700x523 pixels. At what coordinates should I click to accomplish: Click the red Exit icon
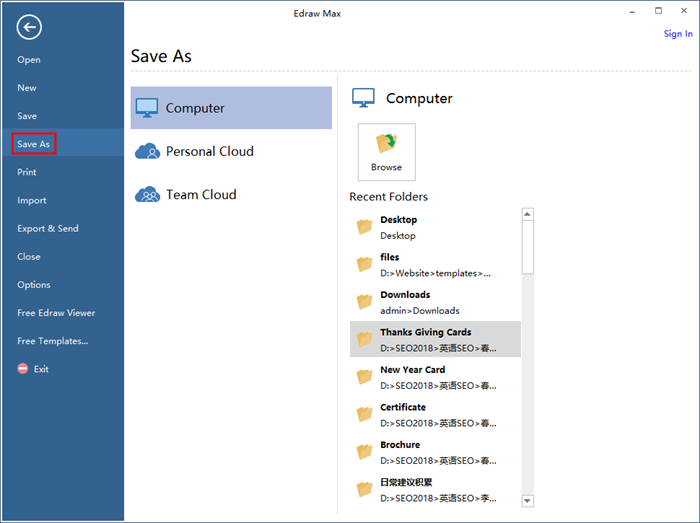(x=23, y=369)
